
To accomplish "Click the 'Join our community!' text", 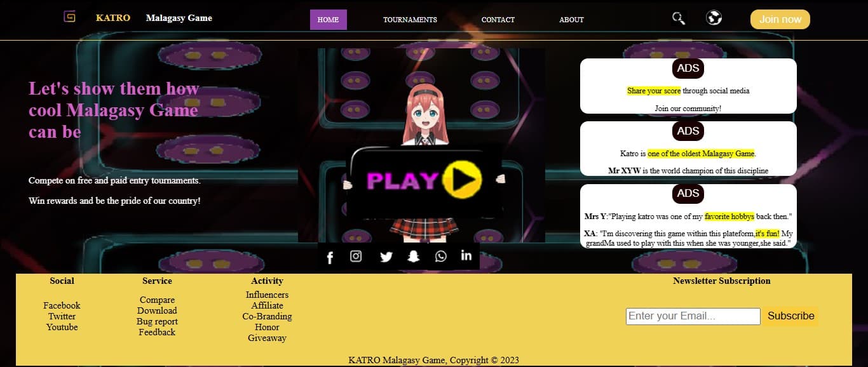I will click(x=688, y=109).
